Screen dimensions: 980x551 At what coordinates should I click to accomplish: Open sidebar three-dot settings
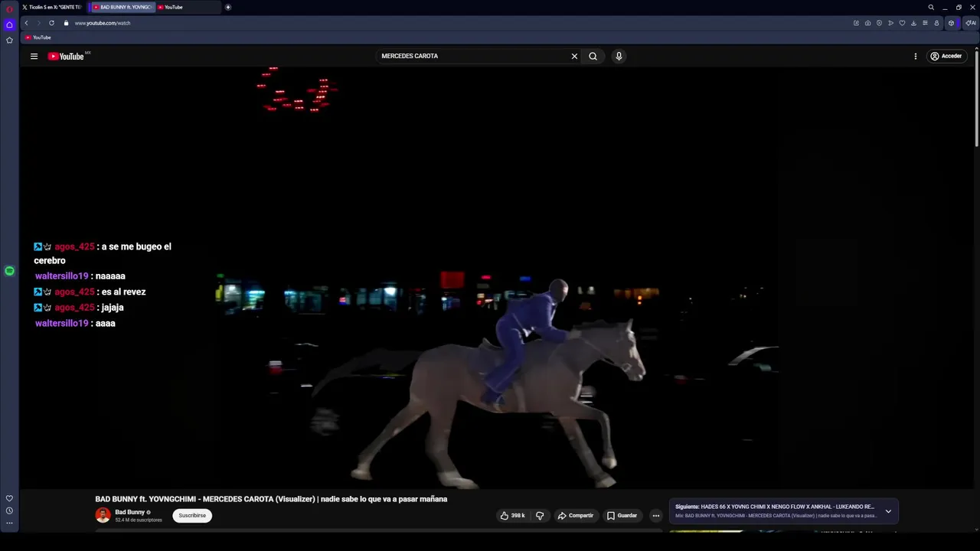[x=9, y=523]
